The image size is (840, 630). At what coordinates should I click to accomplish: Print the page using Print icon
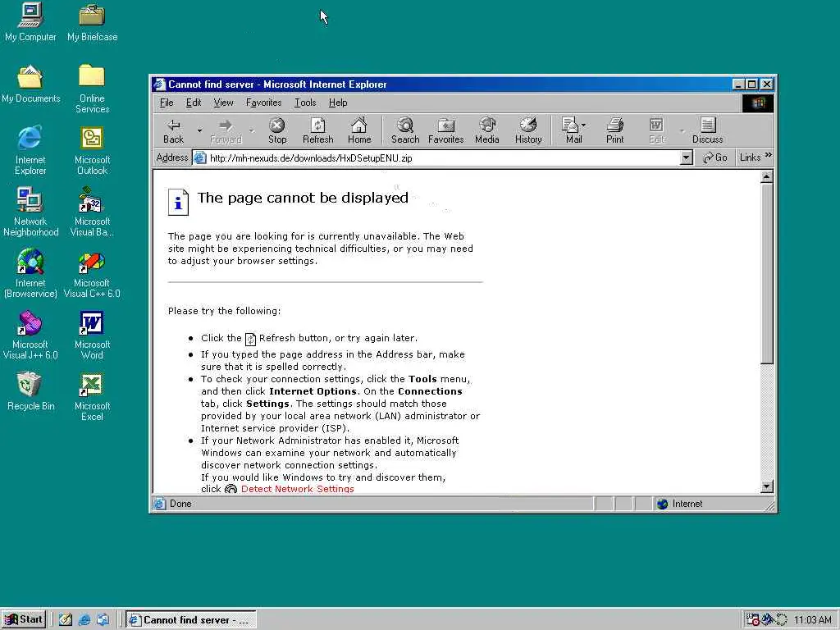(x=615, y=131)
